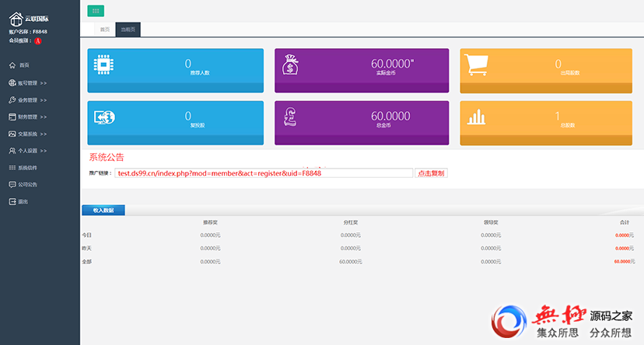Expand the 财务管理 sidebar menu
The image size is (644, 345).
click(31, 117)
